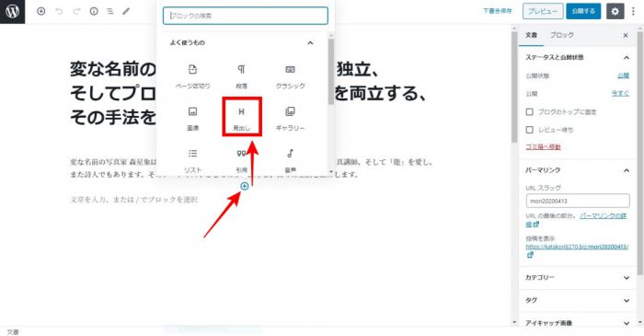Screen dimensions: 644x336
Task: Click the editor content vertical scrollbar
Action: pos(514,87)
